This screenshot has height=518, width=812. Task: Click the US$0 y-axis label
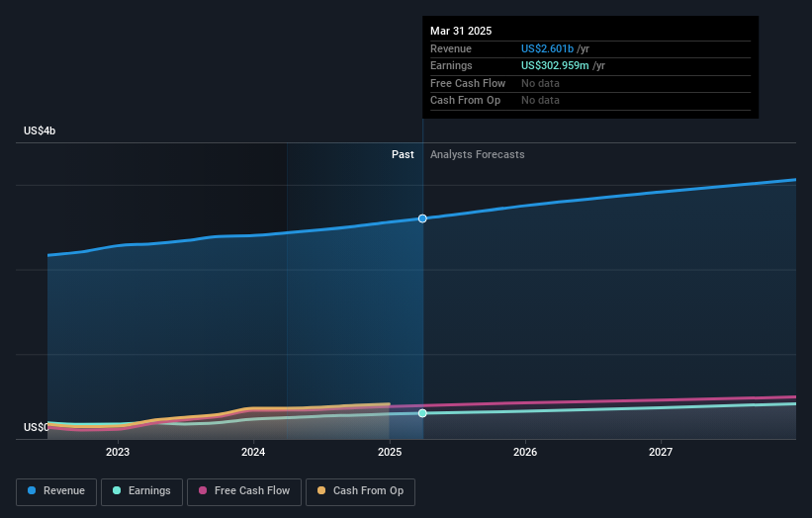pos(37,427)
